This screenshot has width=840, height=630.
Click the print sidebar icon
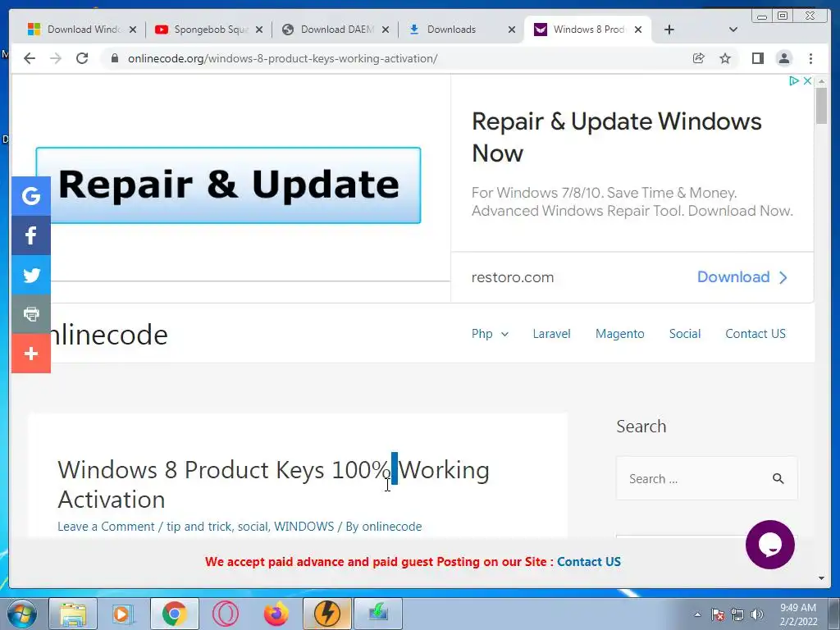coord(31,314)
